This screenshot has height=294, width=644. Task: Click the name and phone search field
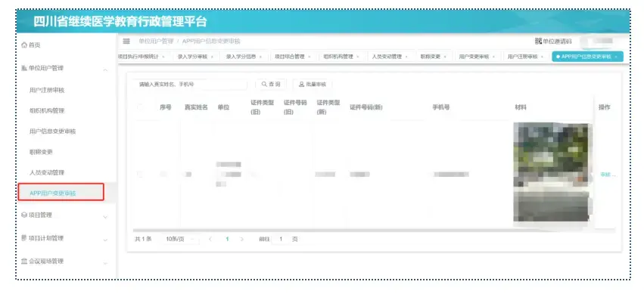[191, 84]
